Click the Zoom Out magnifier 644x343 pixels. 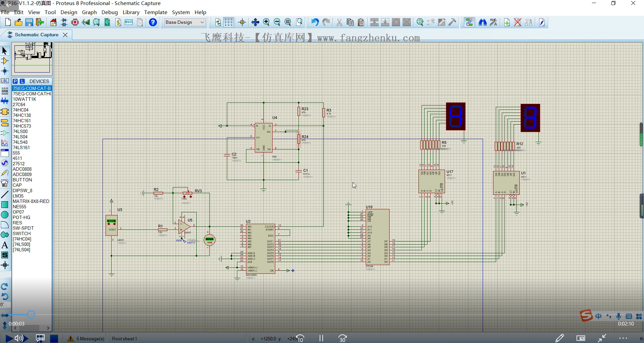click(277, 23)
